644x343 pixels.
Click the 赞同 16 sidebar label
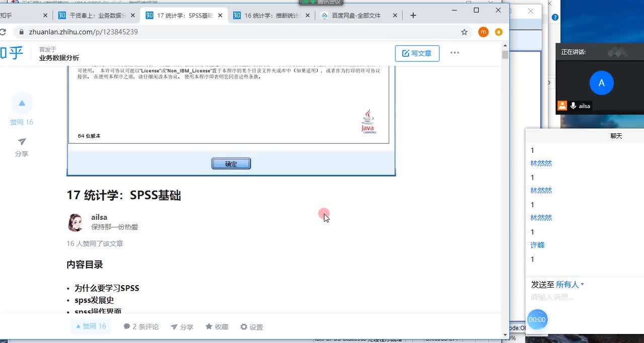[x=22, y=122]
